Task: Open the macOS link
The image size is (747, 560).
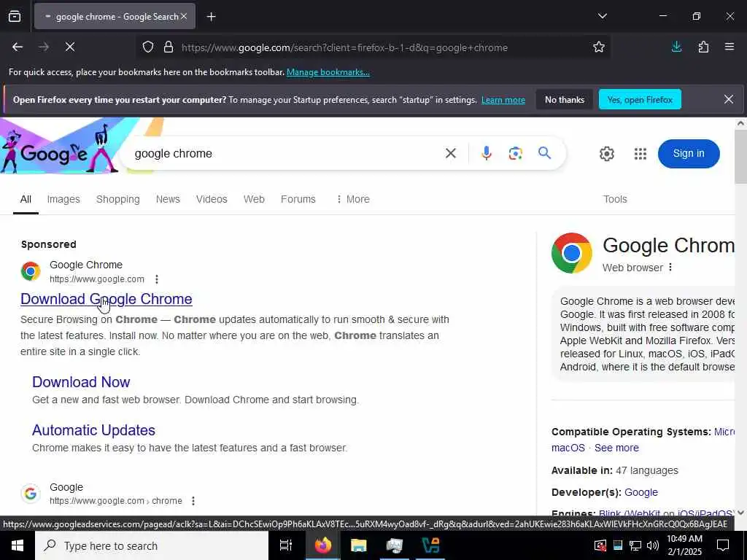Action: [x=568, y=448]
